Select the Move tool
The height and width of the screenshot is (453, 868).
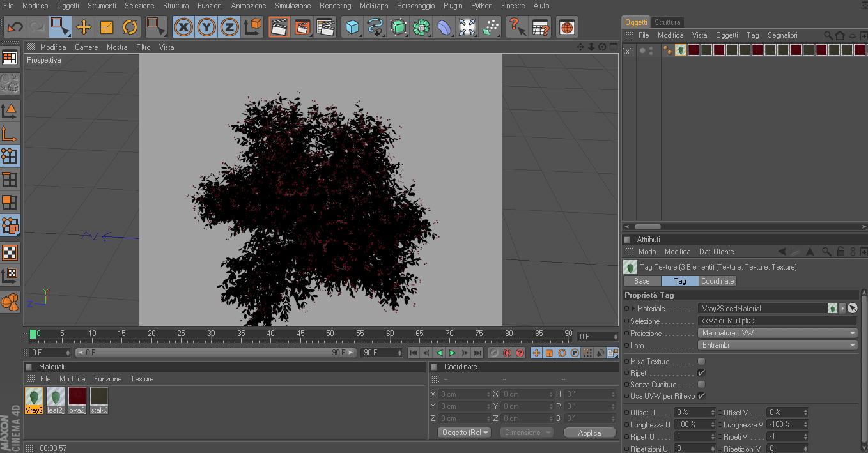click(x=84, y=27)
